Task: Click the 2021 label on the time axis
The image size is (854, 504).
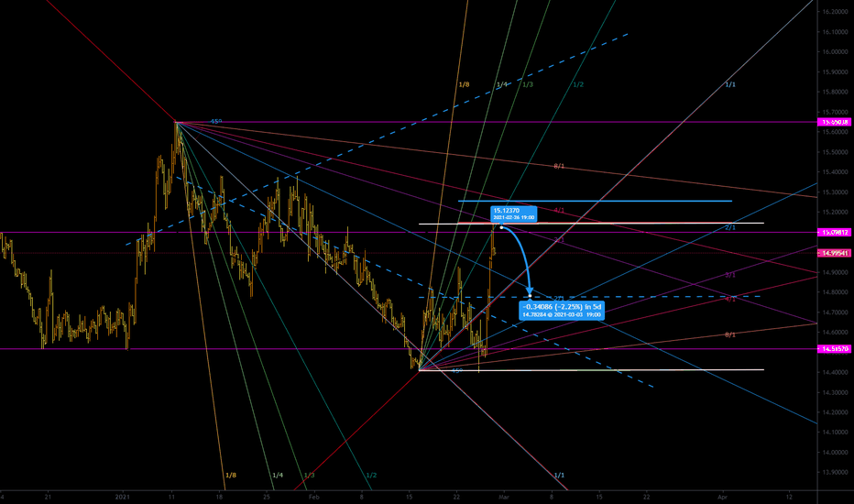Action: (x=123, y=497)
